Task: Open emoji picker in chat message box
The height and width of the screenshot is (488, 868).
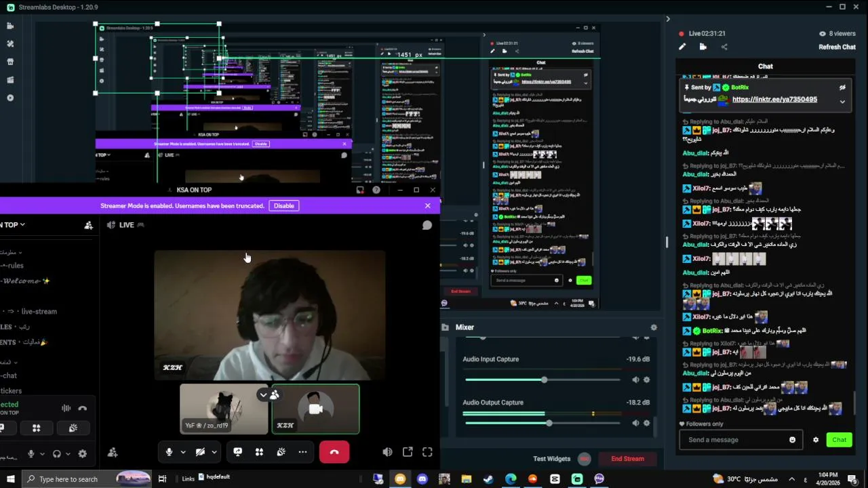Action: [792, 440]
